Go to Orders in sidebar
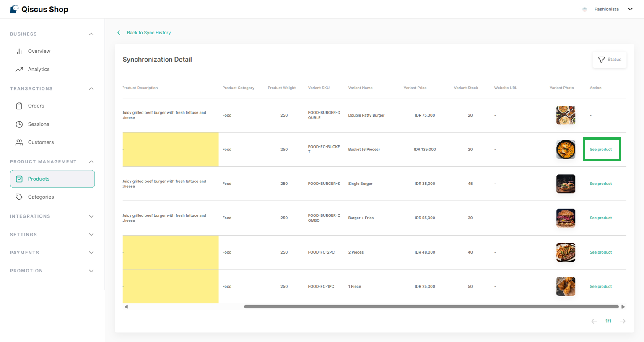Viewport: 644px width, 342px height. (x=36, y=106)
